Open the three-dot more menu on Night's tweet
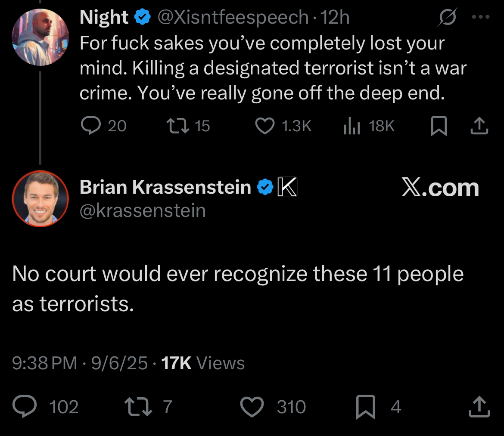Screen dimensions: 504x436 coord(481,17)
